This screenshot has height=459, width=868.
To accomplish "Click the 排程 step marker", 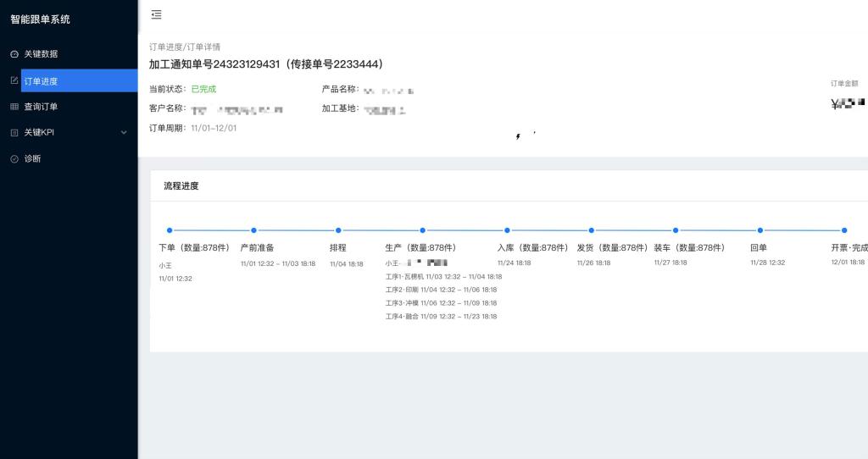I will point(338,230).
